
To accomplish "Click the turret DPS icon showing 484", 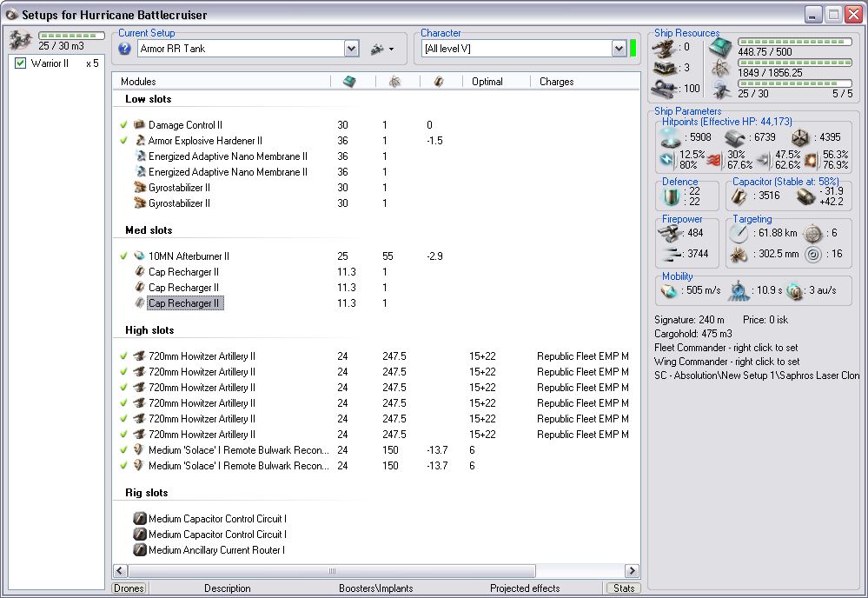I will (671, 233).
